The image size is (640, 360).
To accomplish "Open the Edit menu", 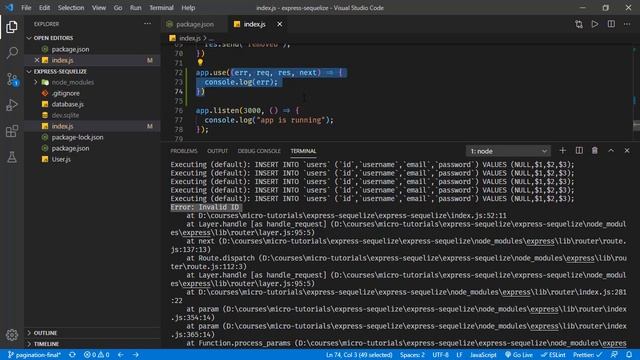I will pyautogui.click(x=44, y=8).
